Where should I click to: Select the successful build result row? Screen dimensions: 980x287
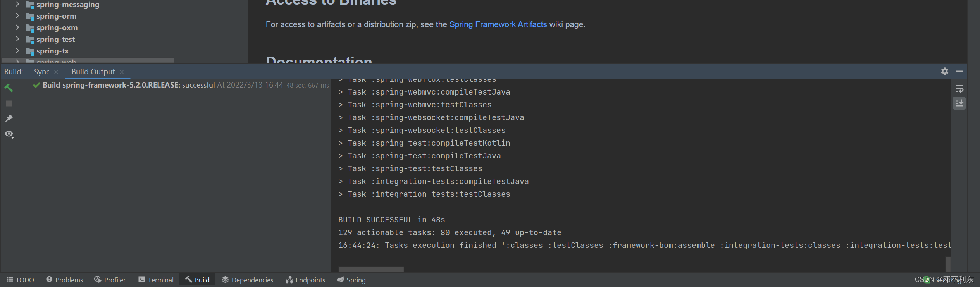tap(181, 85)
